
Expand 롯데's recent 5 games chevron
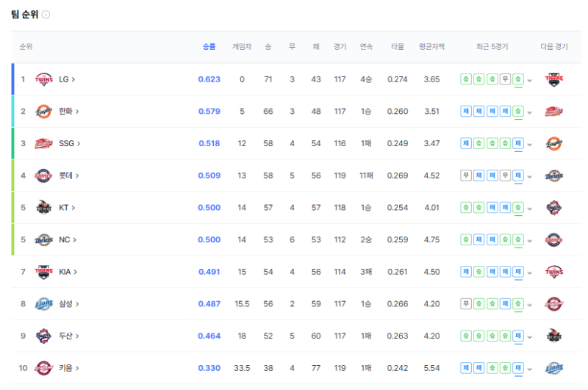click(529, 176)
